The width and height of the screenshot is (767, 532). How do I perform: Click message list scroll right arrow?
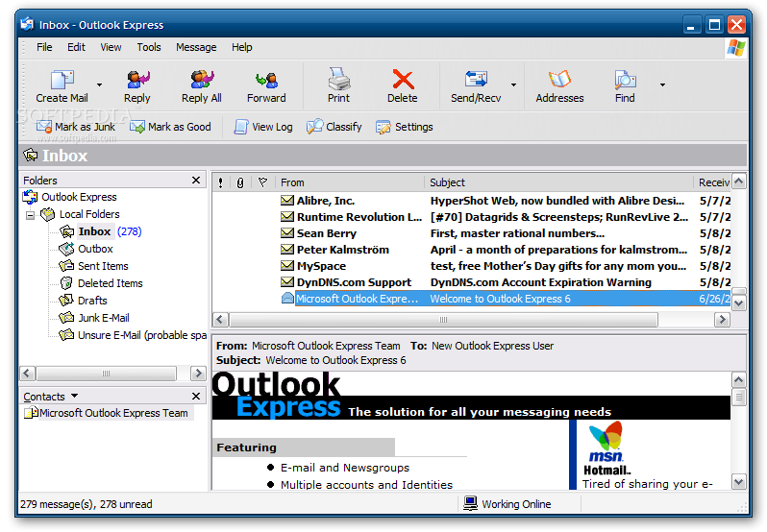pos(722,320)
